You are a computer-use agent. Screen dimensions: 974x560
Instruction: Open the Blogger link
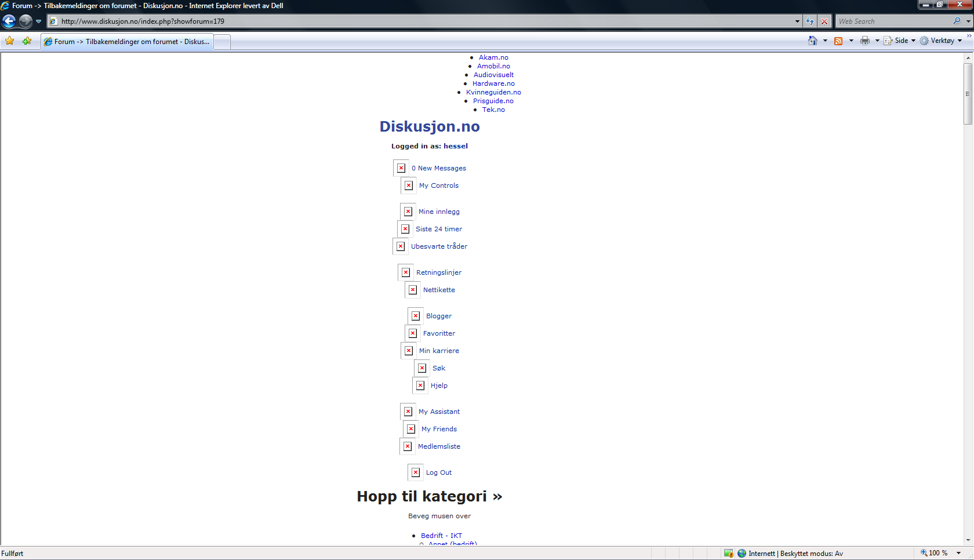pos(439,316)
